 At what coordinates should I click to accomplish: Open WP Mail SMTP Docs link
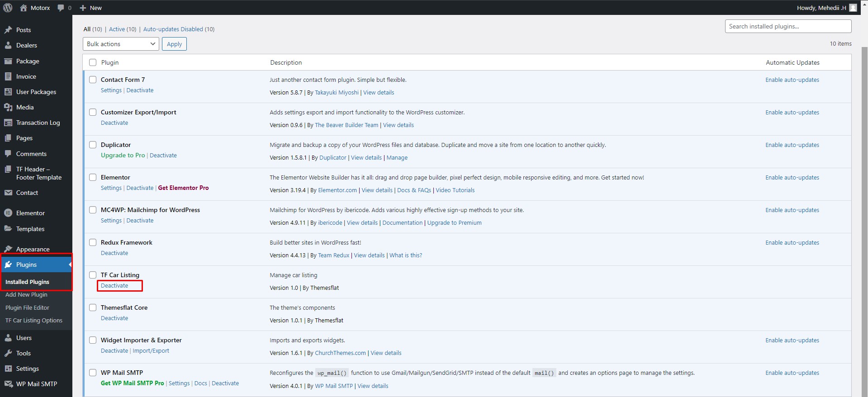(200, 383)
